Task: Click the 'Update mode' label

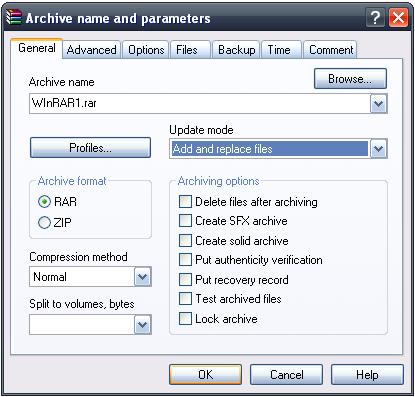Action: coord(201,130)
